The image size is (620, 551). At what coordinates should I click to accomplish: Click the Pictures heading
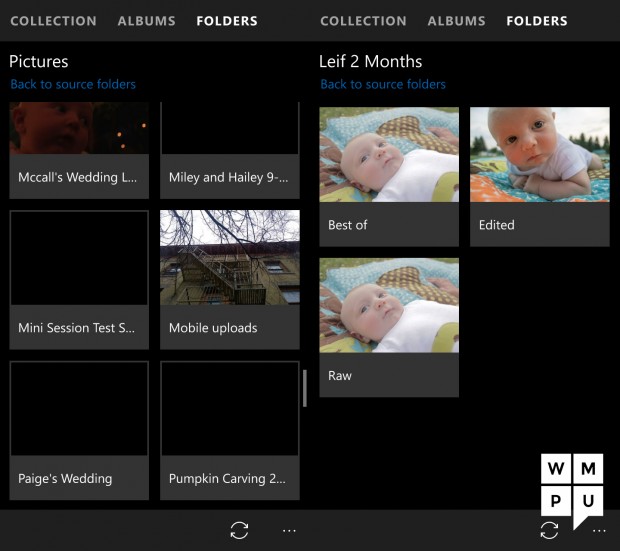pyautogui.click(x=39, y=61)
